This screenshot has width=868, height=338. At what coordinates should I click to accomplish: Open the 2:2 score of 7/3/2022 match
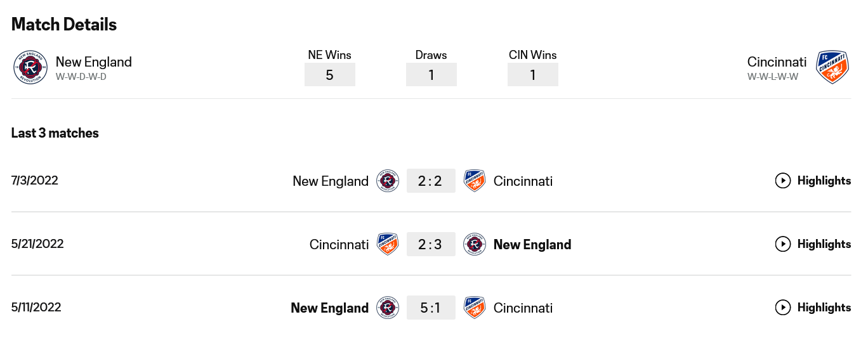click(x=431, y=181)
